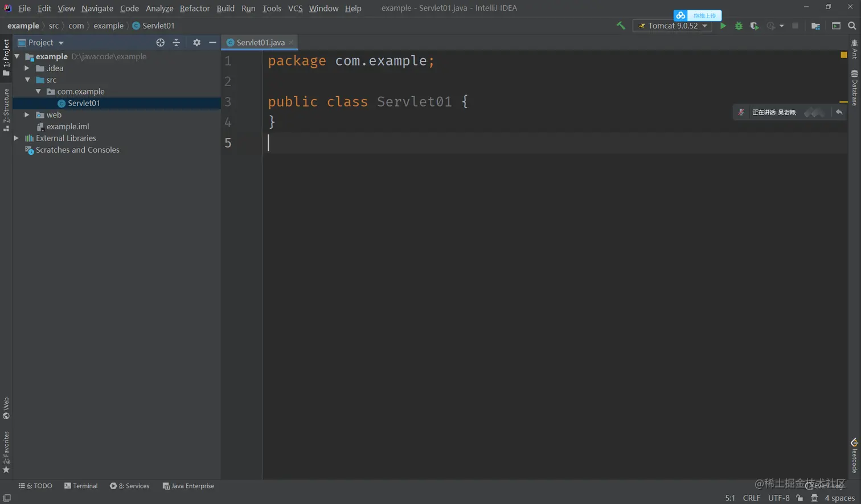Open the Tomcat 9.0.52 run configuration dropdown
This screenshot has width=861, height=504.
pyautogui.click(x=673, y=26)
